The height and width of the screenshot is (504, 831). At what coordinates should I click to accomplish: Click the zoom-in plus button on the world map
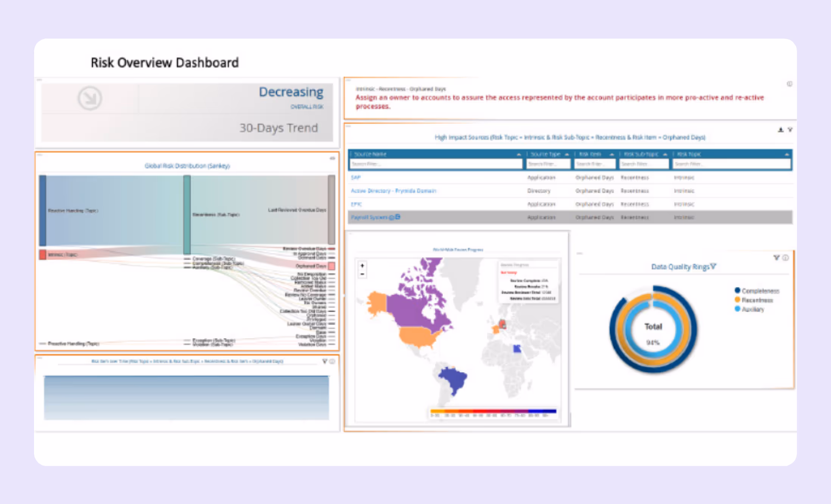(x=362, y=265)
